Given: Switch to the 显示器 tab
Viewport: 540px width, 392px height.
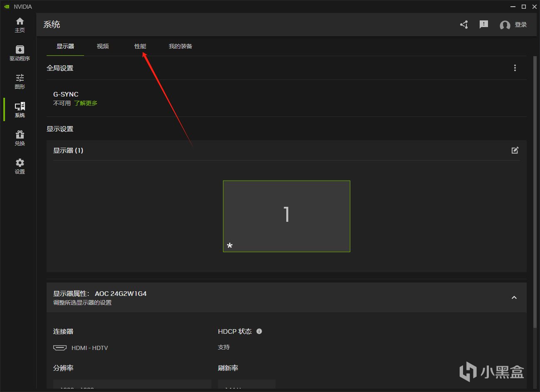Looking at the screenshot, I should (x=65, y=46).
